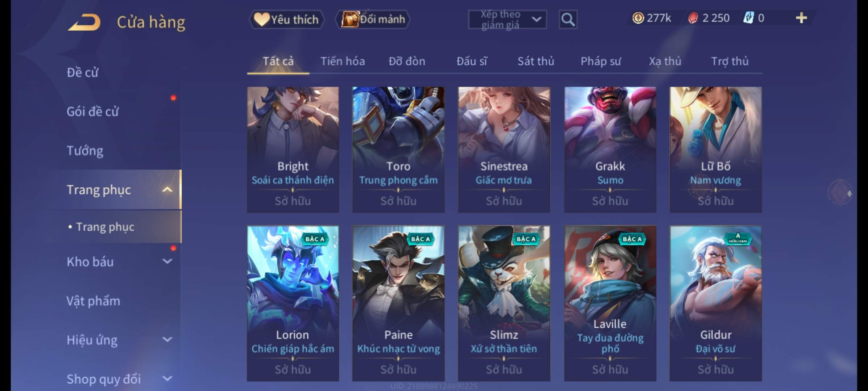Tap the blue voucher currency icon
Screen dimensions: 868x391
[x=748, y=18]
